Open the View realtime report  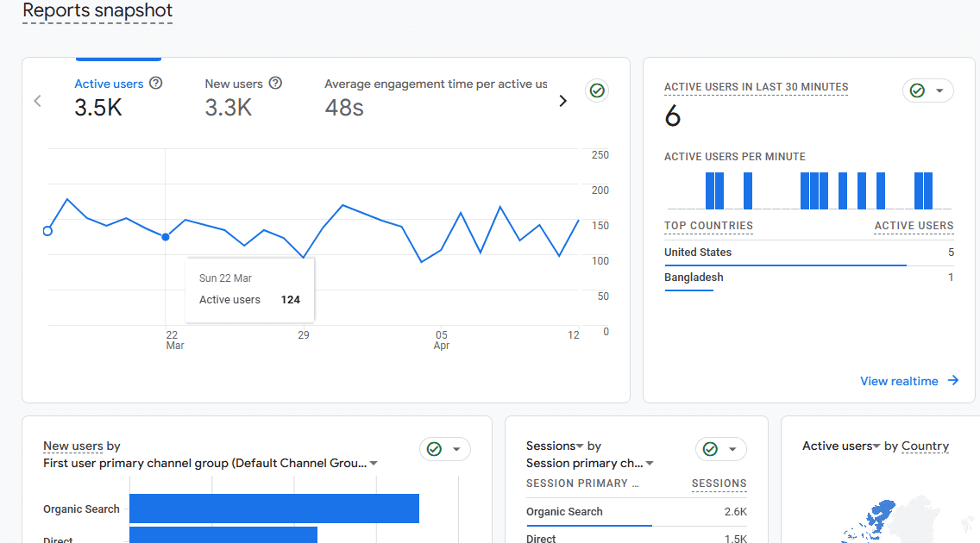[x=899, y=380]
